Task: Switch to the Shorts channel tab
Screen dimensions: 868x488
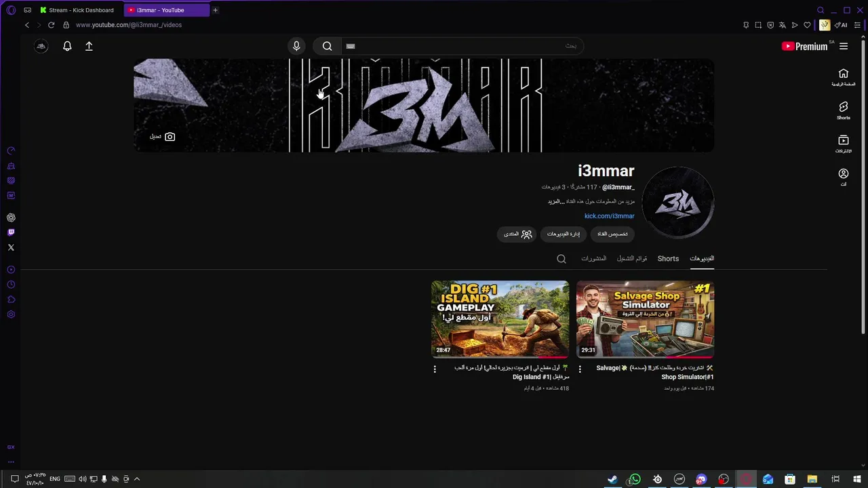Action: [668, 259]
